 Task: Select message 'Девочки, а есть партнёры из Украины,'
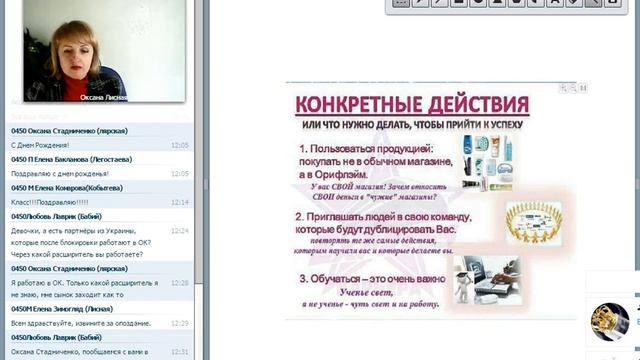(x=73, y=231)
